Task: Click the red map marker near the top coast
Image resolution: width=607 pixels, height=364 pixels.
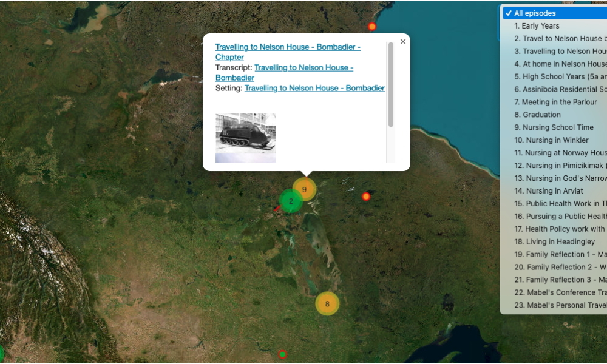Action: coord(372,27)
